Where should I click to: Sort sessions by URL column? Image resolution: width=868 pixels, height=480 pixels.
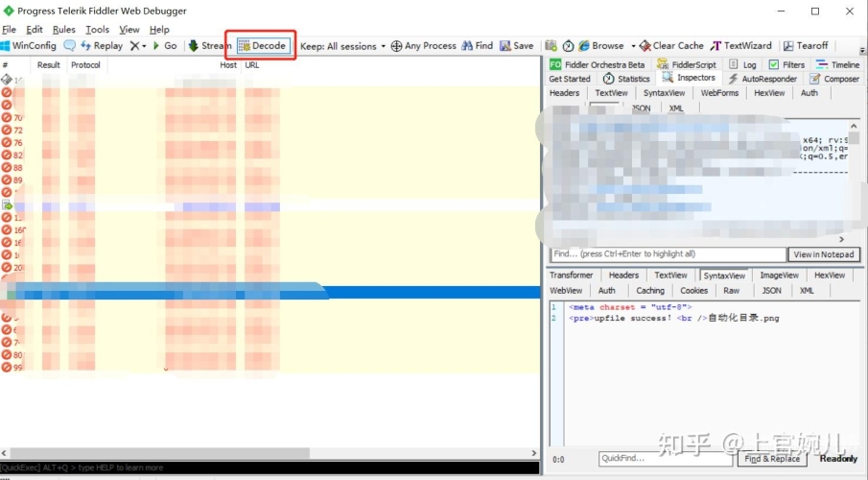click(x=252, y=65)
